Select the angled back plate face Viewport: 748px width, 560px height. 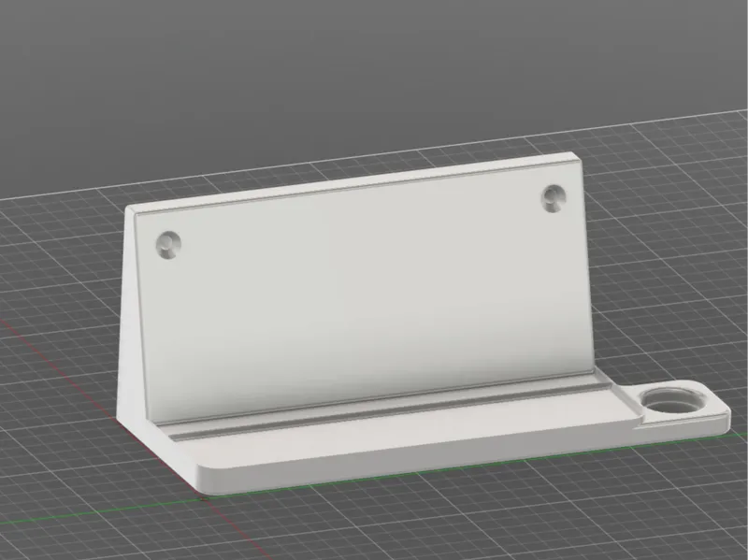click(x=363, y=291)
